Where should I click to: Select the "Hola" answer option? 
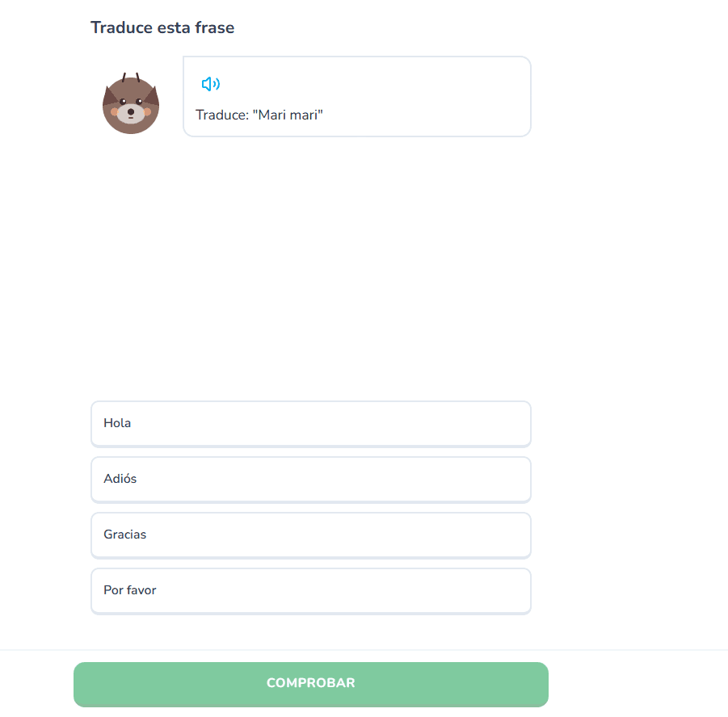(310, 423)
